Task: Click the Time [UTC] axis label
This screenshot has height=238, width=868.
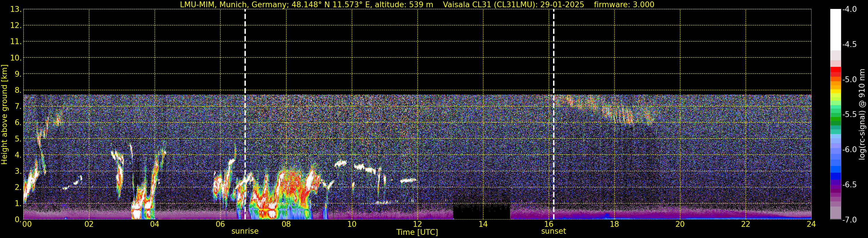Action: pyautogui.click(x=417, y=232)
